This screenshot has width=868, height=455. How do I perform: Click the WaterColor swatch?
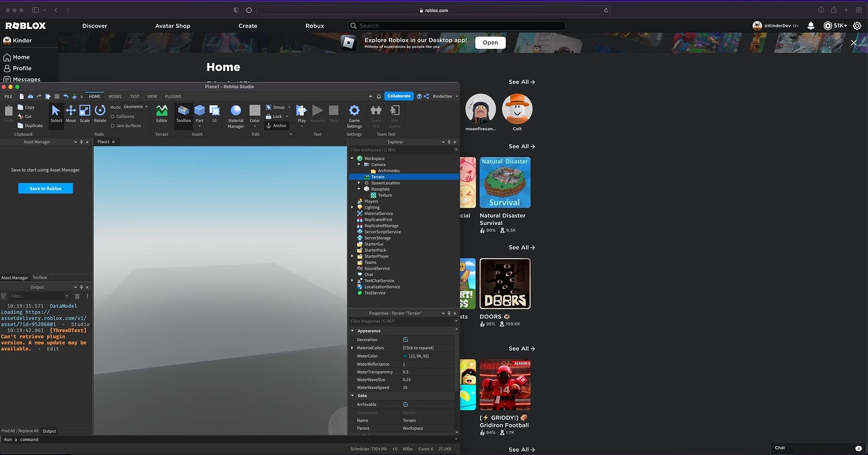coord(405,356)
